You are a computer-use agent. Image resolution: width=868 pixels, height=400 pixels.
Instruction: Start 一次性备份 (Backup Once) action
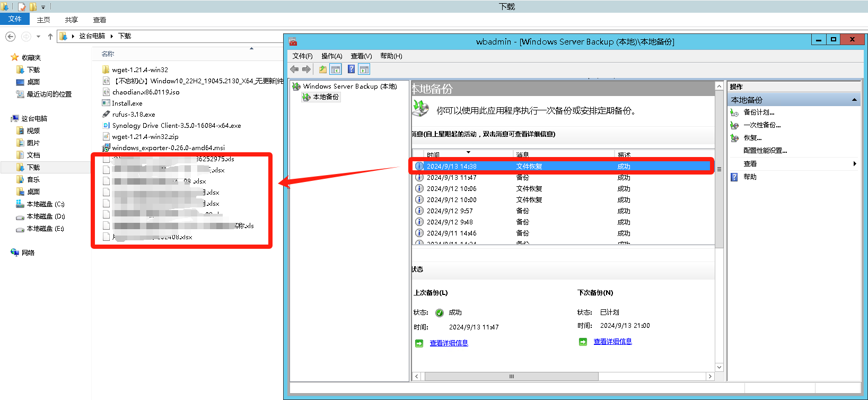[x=761, y=125]
